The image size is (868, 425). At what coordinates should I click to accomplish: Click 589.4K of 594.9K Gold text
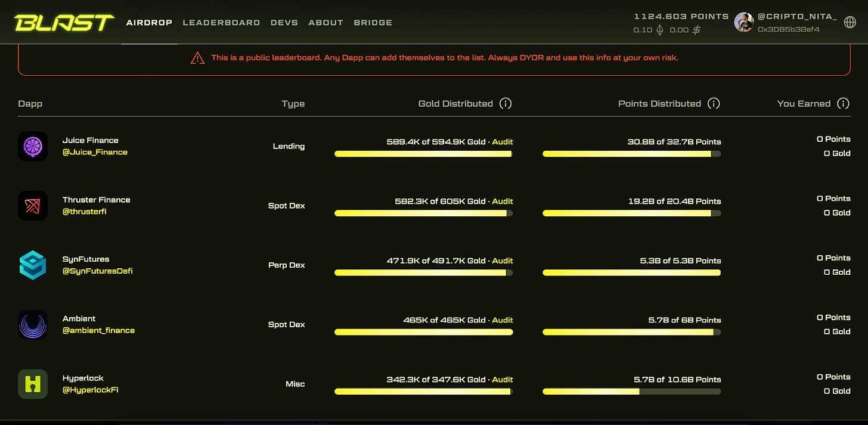(x=436, y=142)
